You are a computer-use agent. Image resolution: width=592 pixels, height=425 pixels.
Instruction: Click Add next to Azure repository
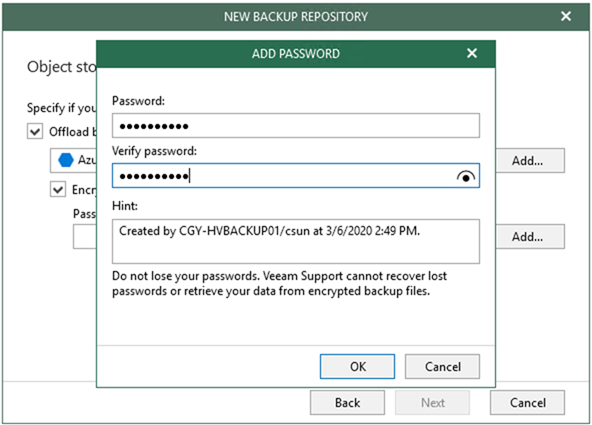point(530,160)
